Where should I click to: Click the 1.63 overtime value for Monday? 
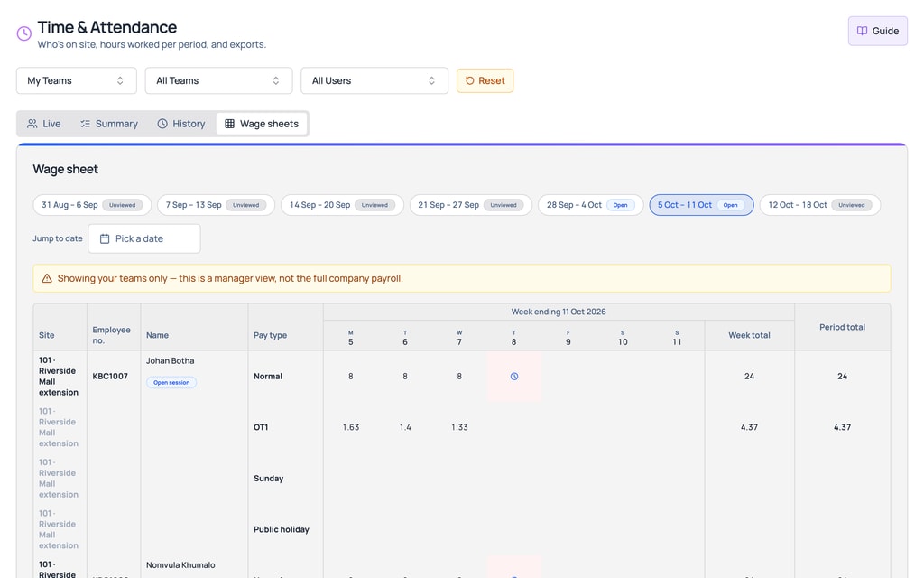(351, 427)
